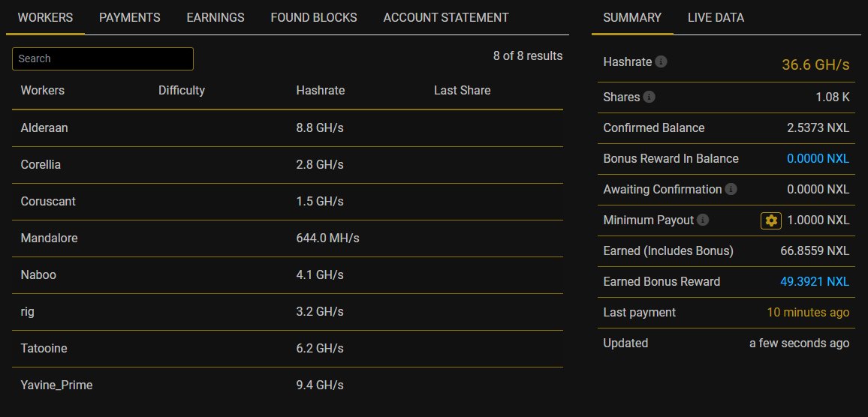Select the Corellia worker row
This screenshot has width=868, height=417.
[288, 165]
